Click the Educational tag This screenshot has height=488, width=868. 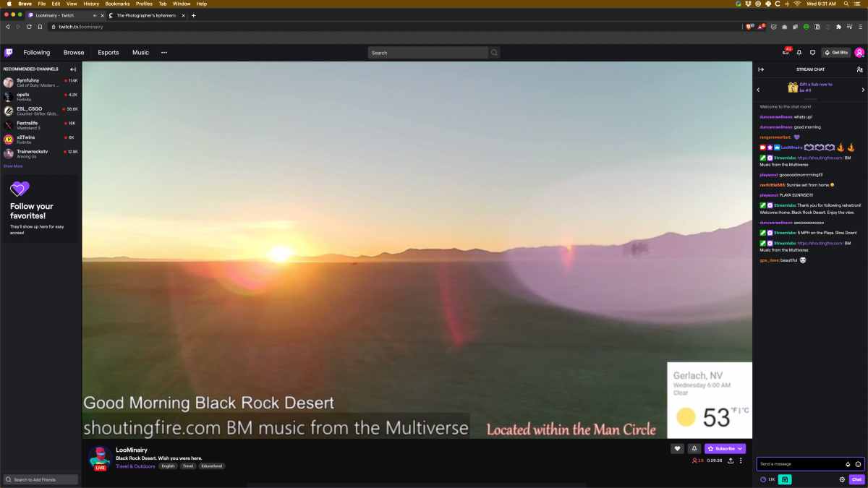[x=212, y=466]
